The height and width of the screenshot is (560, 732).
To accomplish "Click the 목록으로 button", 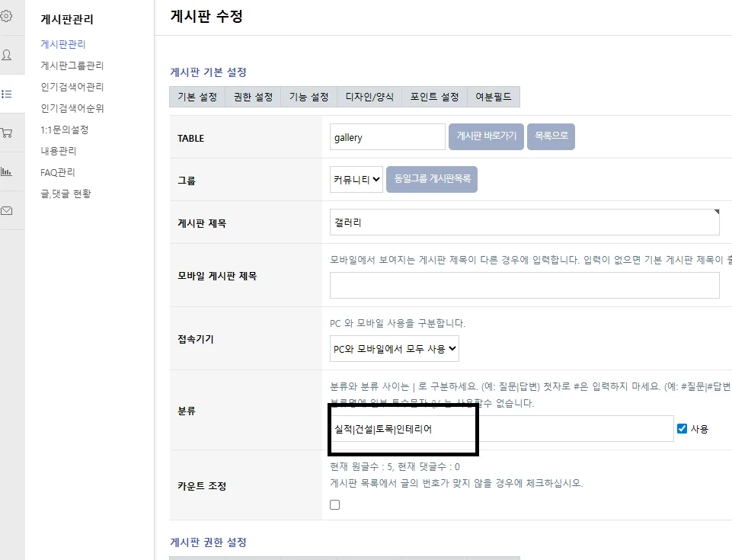I will (551, 136).
